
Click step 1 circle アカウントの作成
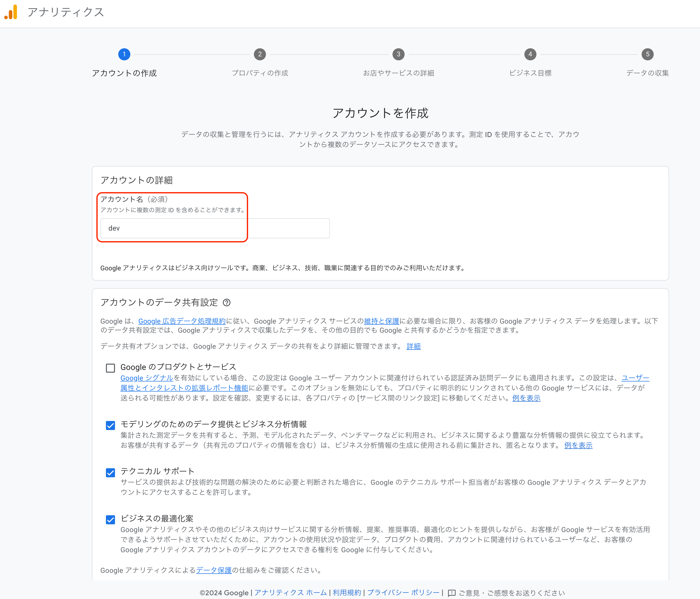pyautogui.click(x=124, y=54)
